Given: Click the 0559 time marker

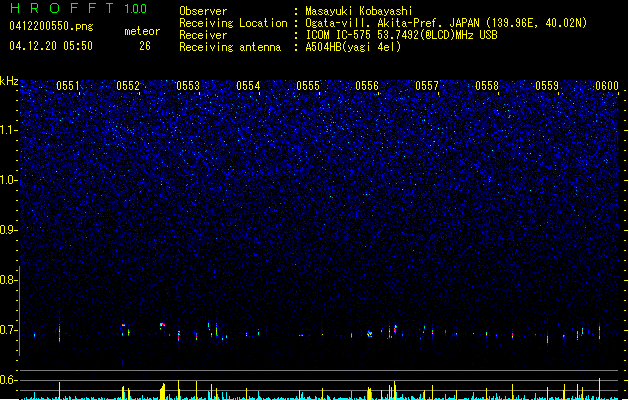Looking at the screenshot, I should pyautogui.click(x=547, y=86).
